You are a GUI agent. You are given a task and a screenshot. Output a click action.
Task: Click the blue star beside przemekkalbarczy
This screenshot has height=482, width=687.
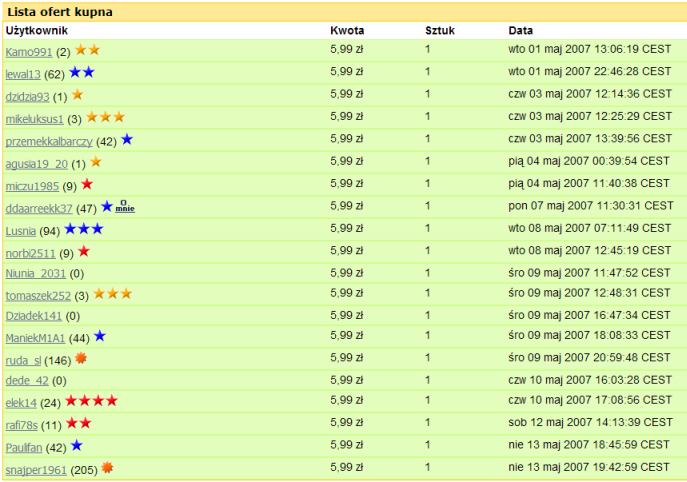127,139
